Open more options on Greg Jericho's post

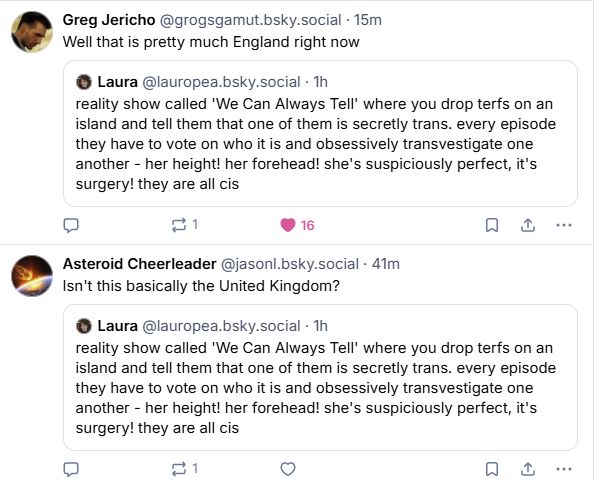tap(564, 225)
